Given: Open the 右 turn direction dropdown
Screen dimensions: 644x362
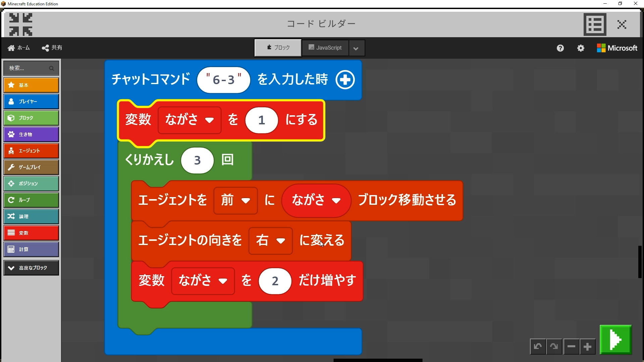Looking at the screenshot, I should click(x=270, y=241).
